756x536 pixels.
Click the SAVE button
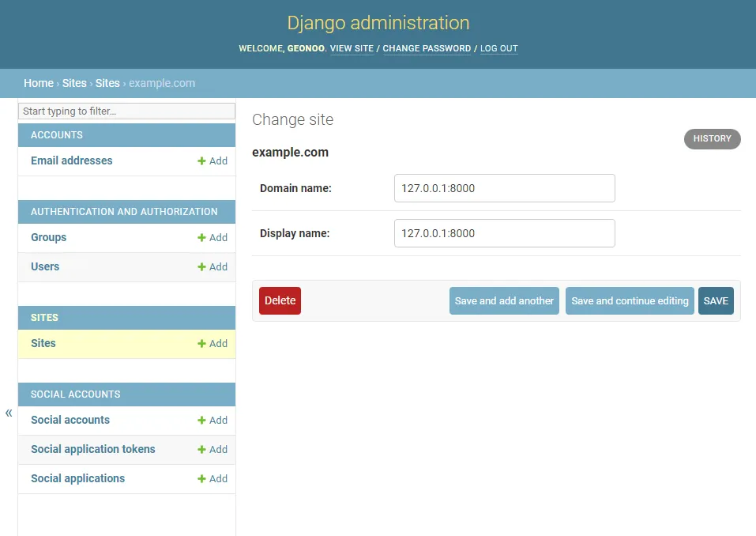coord(716,300)
